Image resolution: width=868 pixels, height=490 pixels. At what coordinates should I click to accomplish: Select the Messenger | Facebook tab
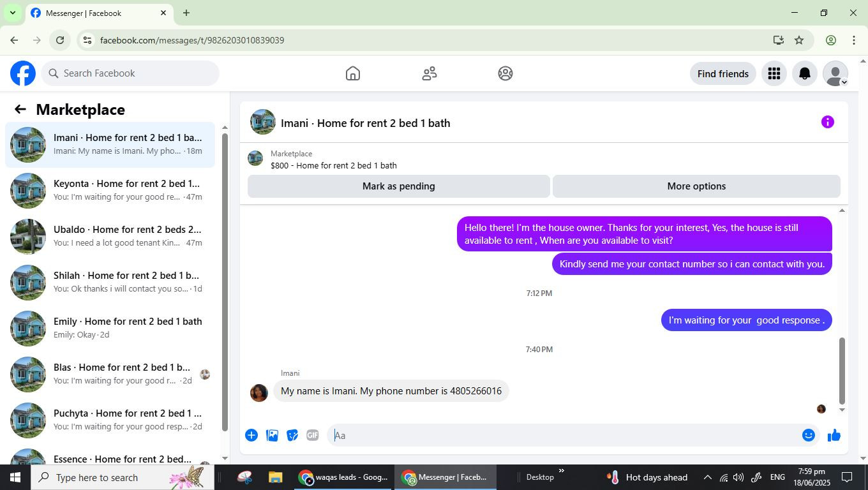(x=99, y=13)
